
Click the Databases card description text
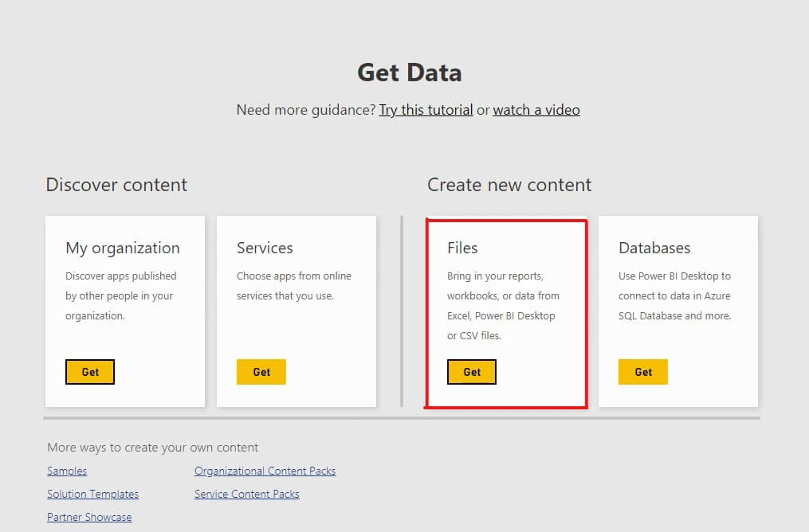674,295
